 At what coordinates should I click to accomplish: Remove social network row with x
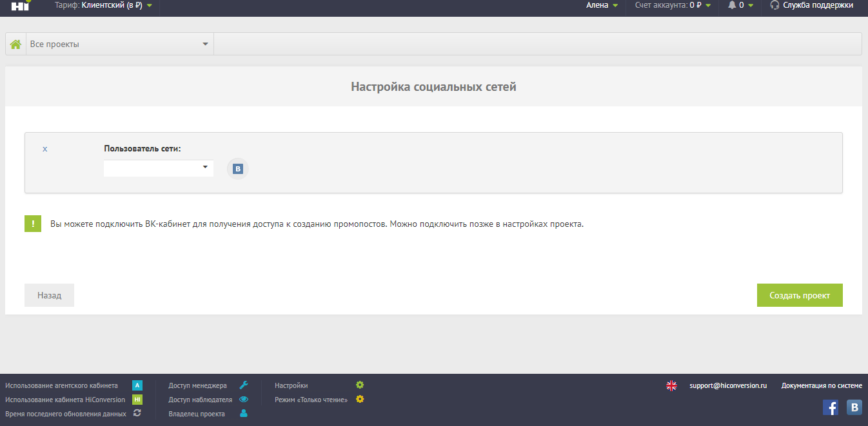(45, 148)
